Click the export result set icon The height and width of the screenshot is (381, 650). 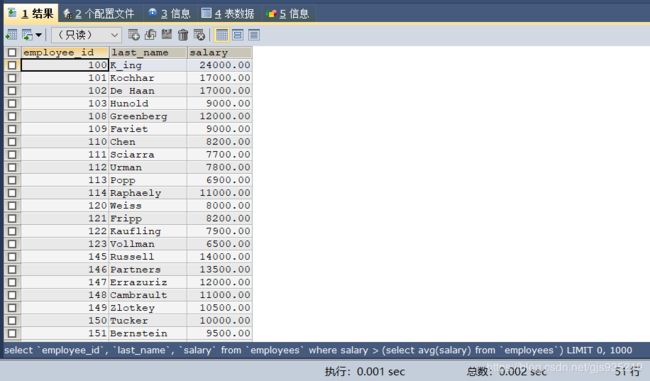tap(11, 35)
